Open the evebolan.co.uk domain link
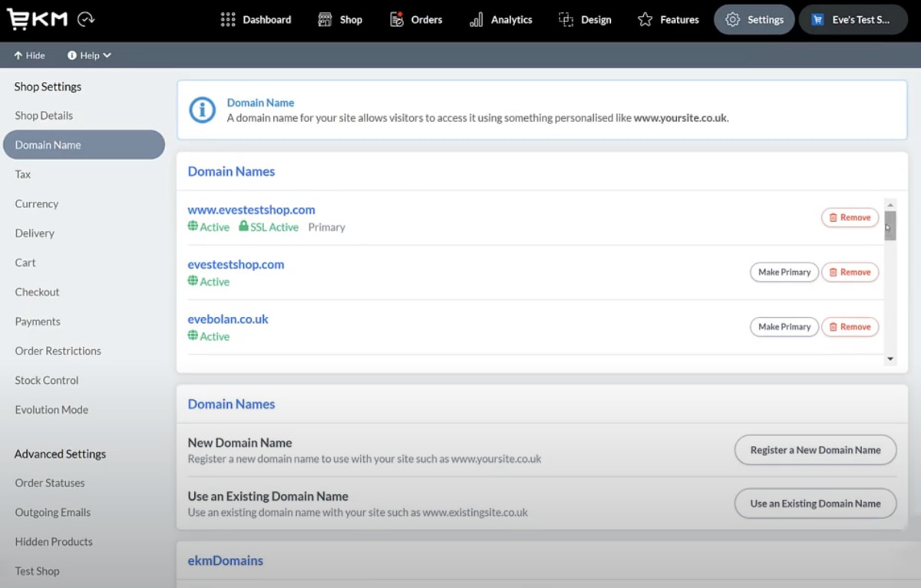 228,319
